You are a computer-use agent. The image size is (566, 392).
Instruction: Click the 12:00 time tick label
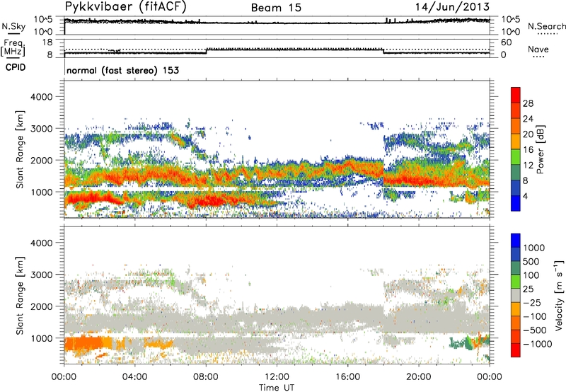click(x=277, y=377)
